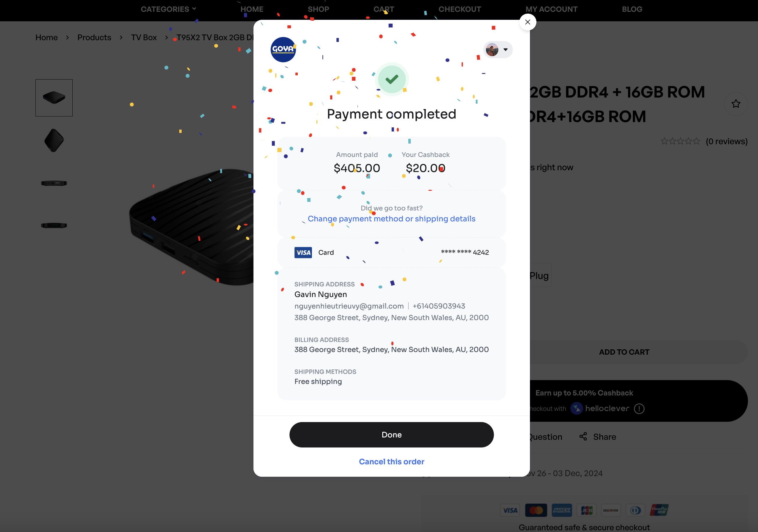Click the helloclever logo
This screenshot has height=532, width=758.
[600, 408]
